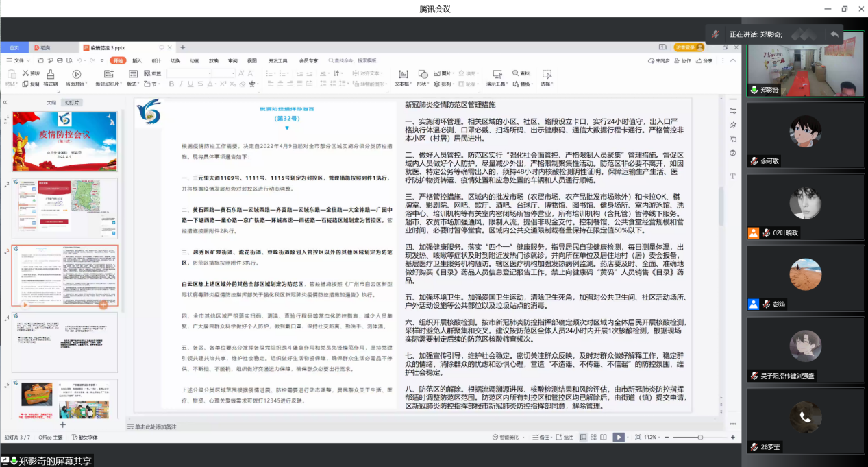Click the Comments (批注) icon in status bar
868x467 pixels.
[559, 437]
